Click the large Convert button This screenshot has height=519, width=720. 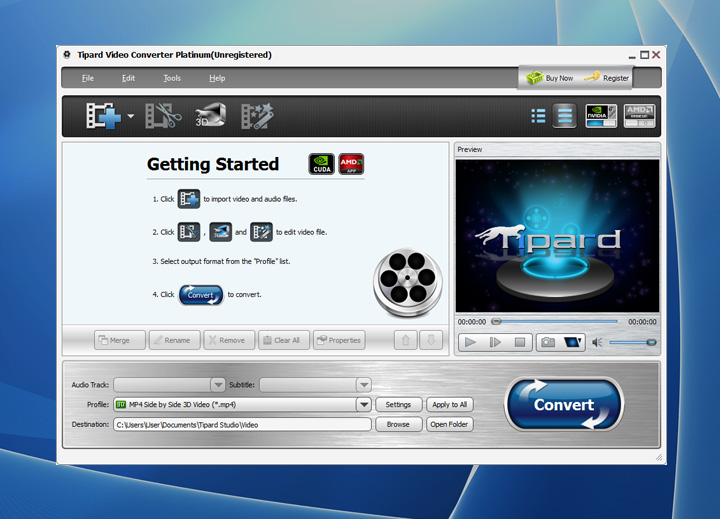click(564, 404)
